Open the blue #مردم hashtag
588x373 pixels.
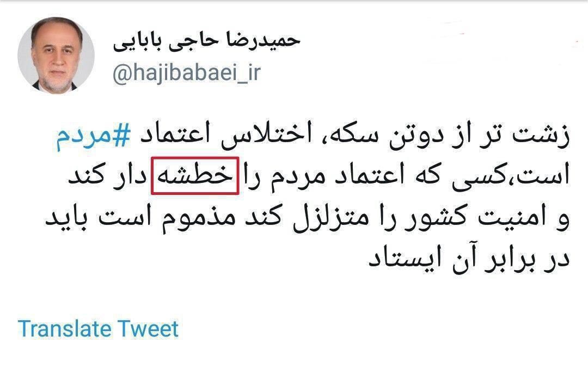pyautogui.click(x=94, y=136)
